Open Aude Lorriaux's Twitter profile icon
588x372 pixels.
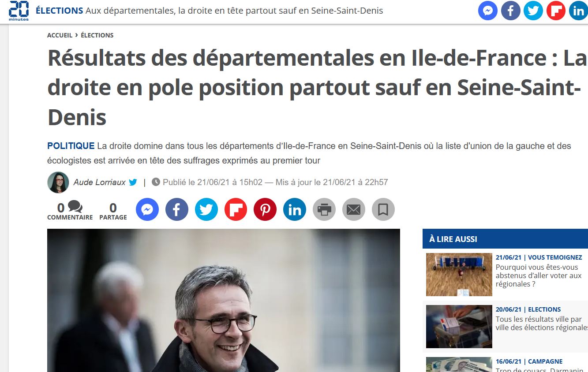(x=133, y=182)
